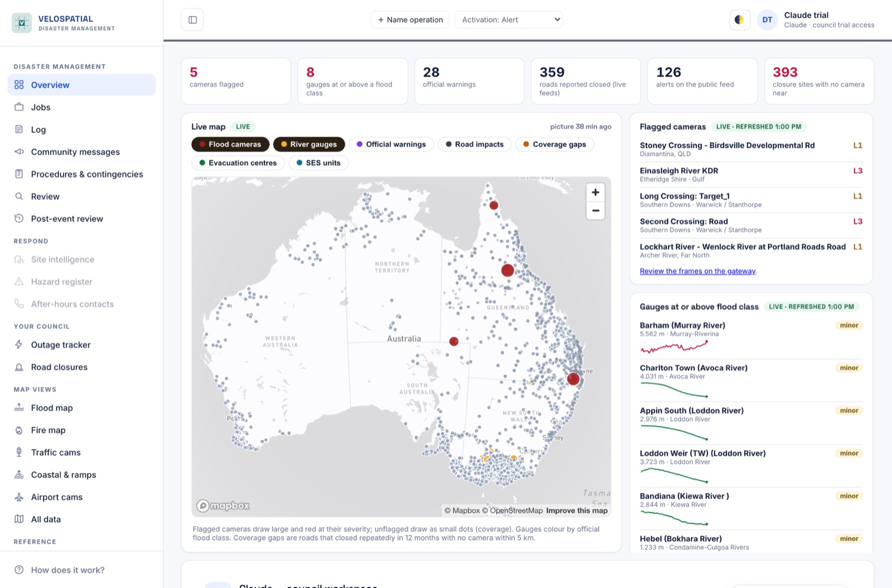Image resolution: width=892 pixels, height=588 pixels.
Task: Go to Site intelligence page
Action: pyautogui.click(x=81, y=259)
